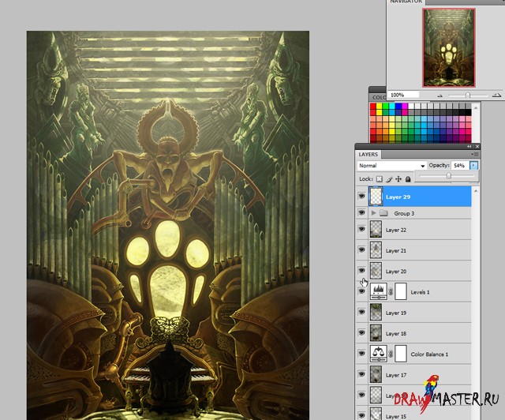
Task: Toggle visibility of Layer 21
Action: click(362, 249)
